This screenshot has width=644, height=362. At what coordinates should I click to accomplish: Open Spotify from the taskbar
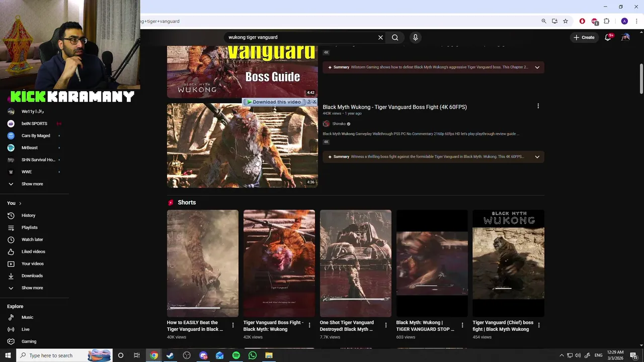(236, 355)
